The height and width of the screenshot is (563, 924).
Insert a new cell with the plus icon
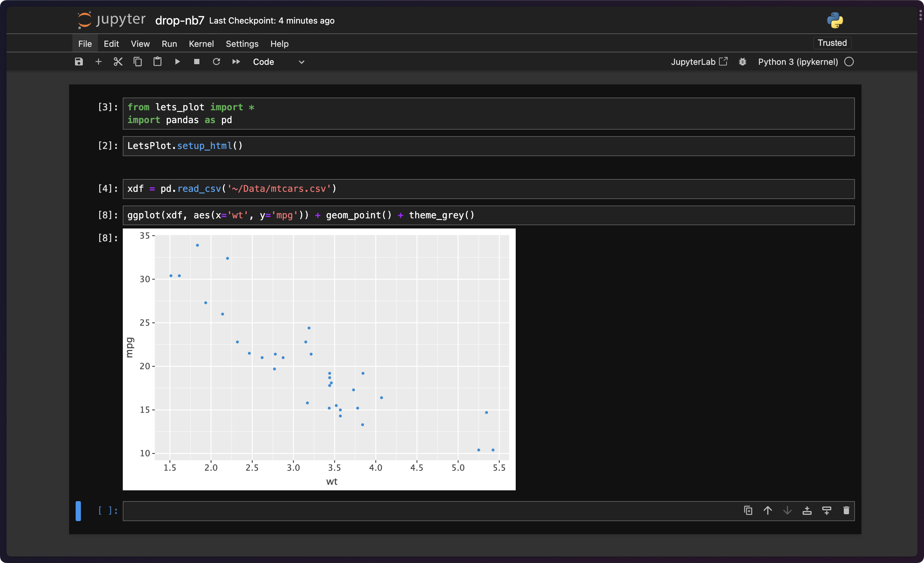98,62
